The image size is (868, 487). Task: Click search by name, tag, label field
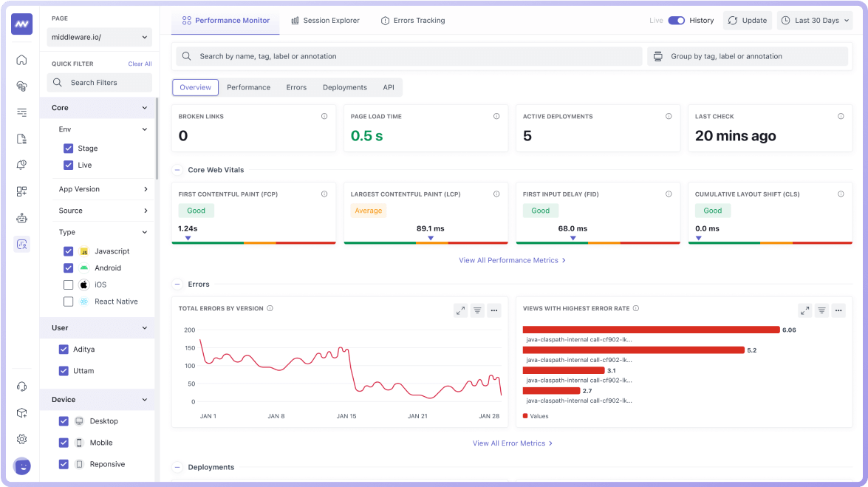pyautogui.click(x=409, y=56)
